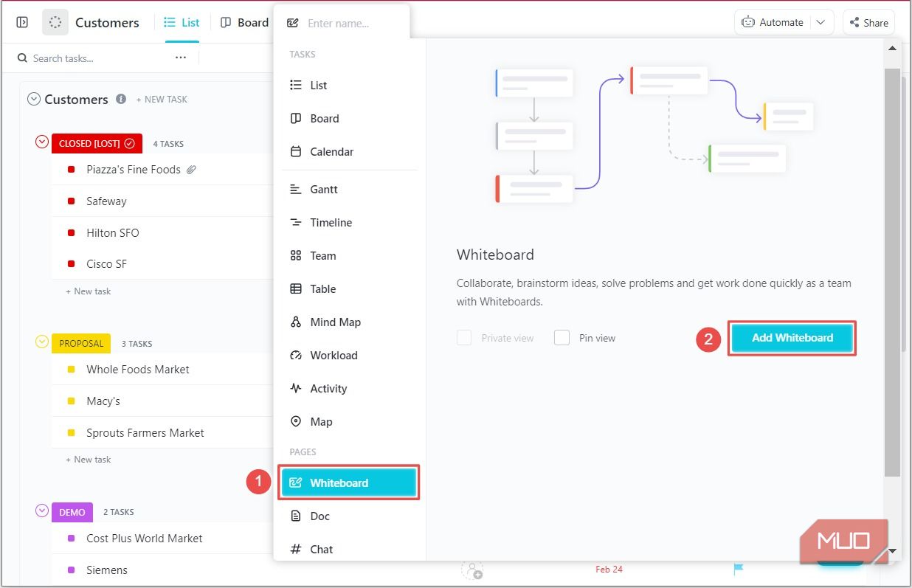Click the red status square for Hilton SFO

point(72,233)
